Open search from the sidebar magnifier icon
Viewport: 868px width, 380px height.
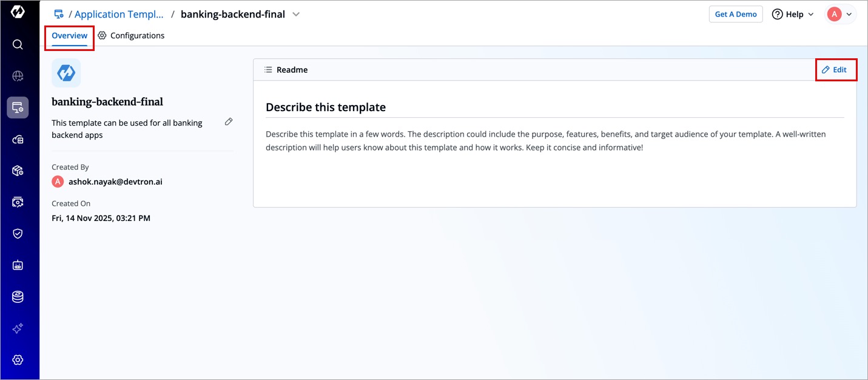18,44
